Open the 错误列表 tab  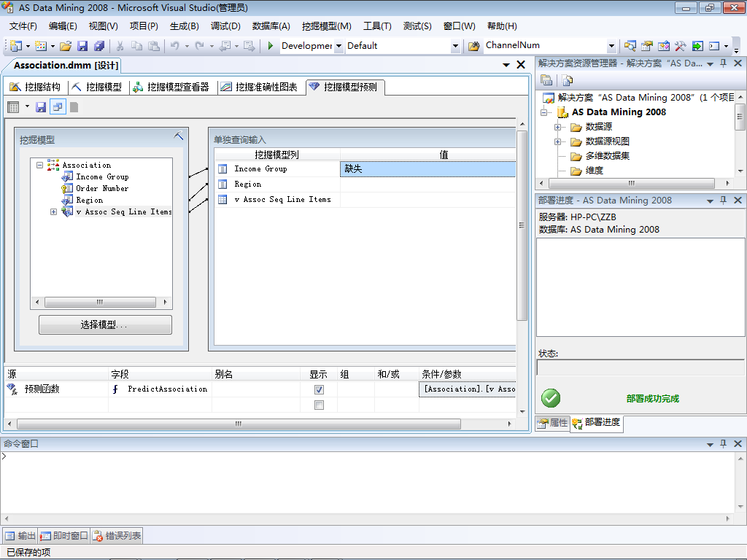[117, 536]
